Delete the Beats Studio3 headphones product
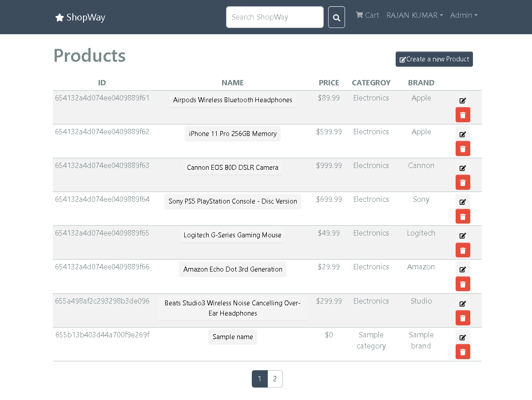This screenshot has width=532, height=400. click(463, 318)
